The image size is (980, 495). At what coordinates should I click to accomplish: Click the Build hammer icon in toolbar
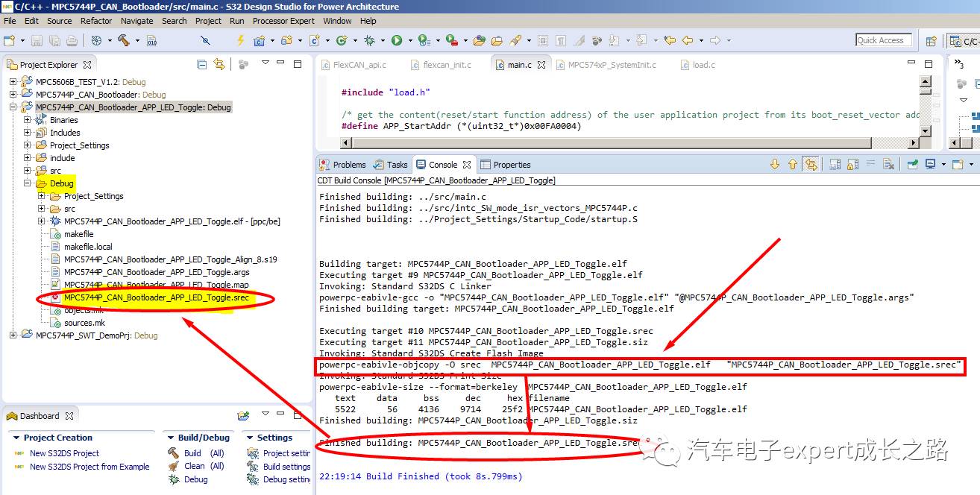tap(123, 40)
